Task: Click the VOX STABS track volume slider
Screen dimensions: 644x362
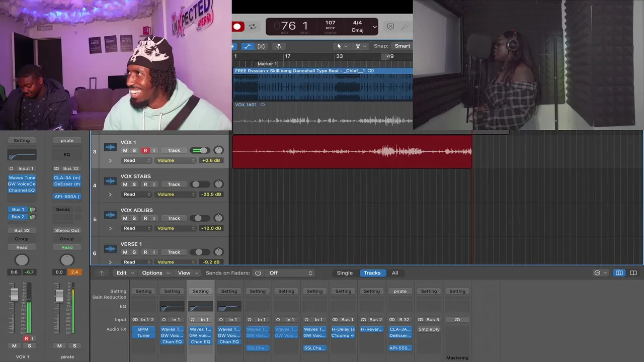Action: [x=200, y=185]
